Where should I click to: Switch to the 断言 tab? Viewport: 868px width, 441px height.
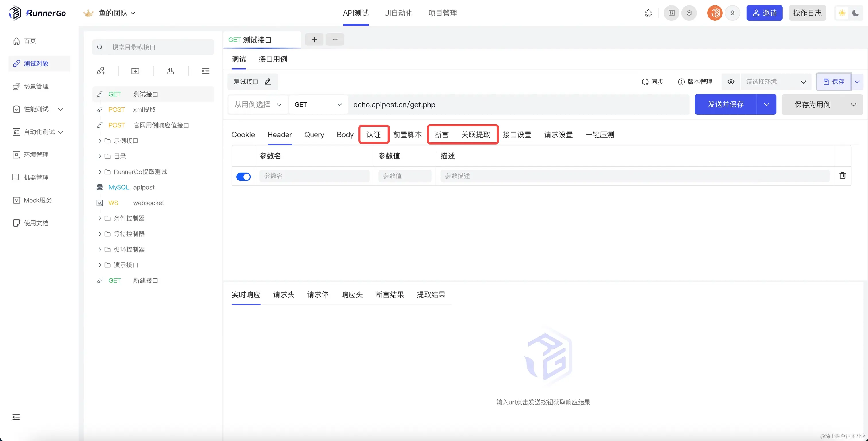441,135
